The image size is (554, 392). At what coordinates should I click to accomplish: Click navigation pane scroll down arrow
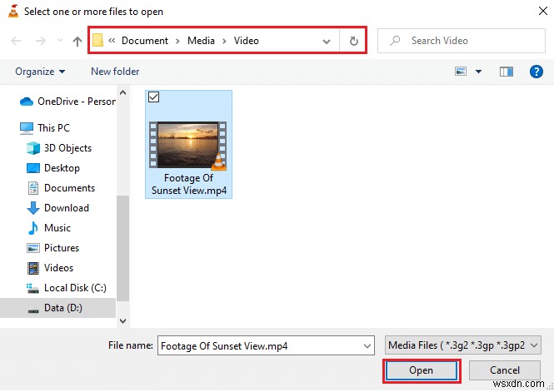(x=122, y=321)
